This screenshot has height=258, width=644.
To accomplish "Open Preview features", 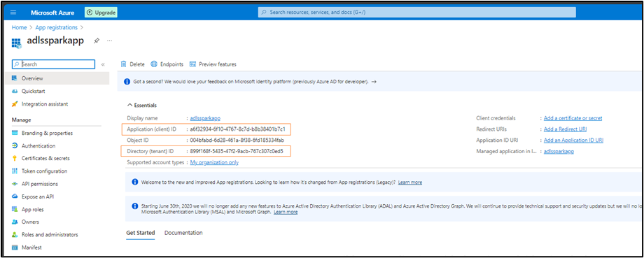I will coord(213,64).
